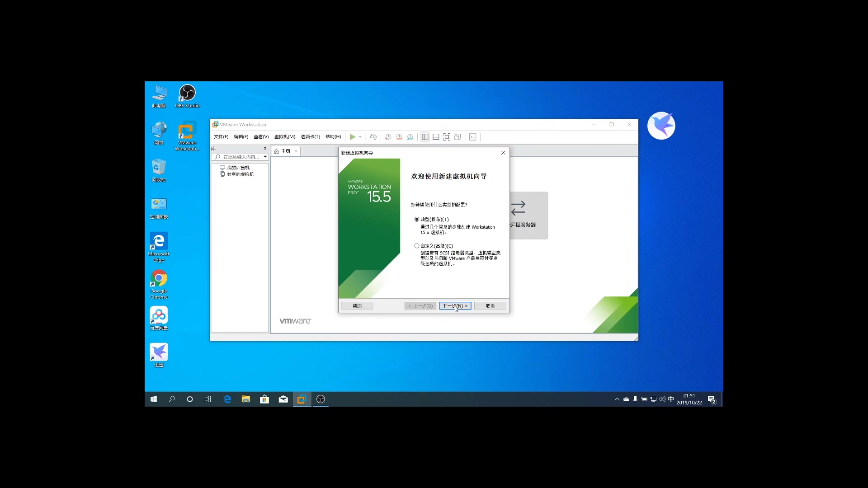The height and width of the screenshot is (488, 868).
Task: Open the power options dropdown arrow
Action: point(360,137)
